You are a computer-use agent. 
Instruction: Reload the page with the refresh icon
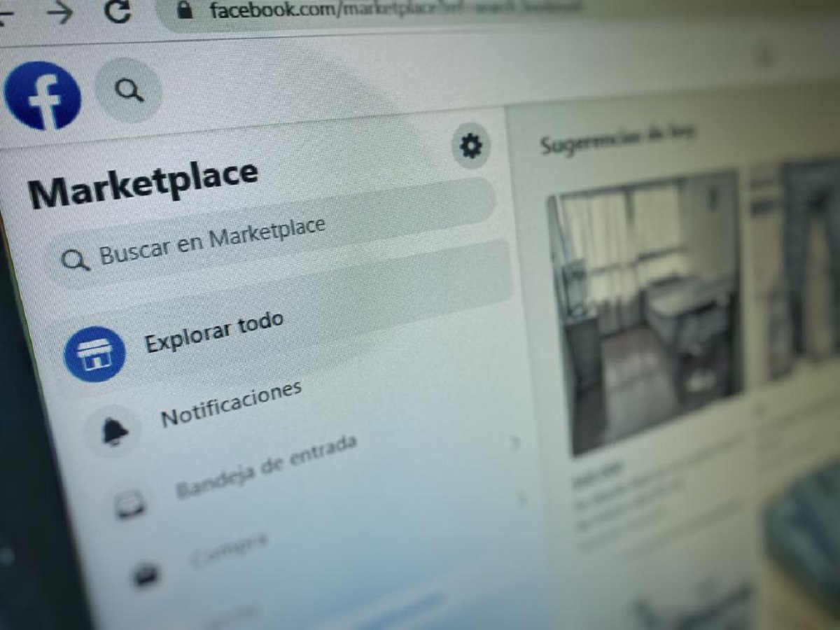(117, 10)
